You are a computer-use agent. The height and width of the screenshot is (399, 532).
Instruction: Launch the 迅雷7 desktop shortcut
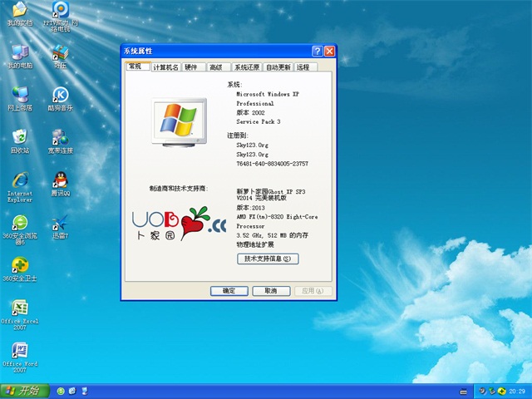pos(60,223)
